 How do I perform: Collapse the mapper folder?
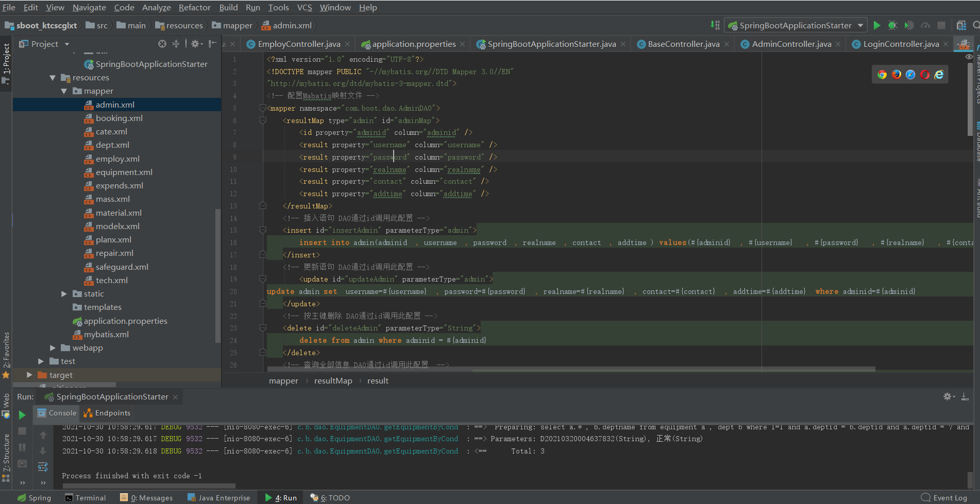point(64,91)
